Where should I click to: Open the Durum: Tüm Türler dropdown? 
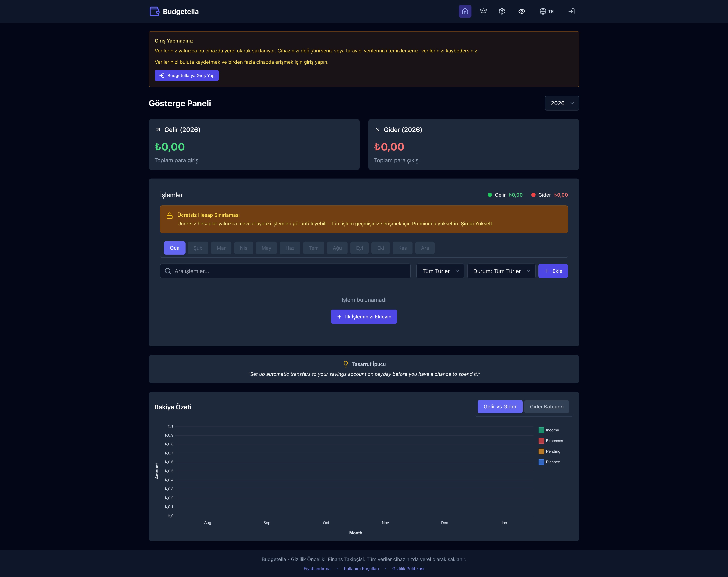(x=501, y=271)
